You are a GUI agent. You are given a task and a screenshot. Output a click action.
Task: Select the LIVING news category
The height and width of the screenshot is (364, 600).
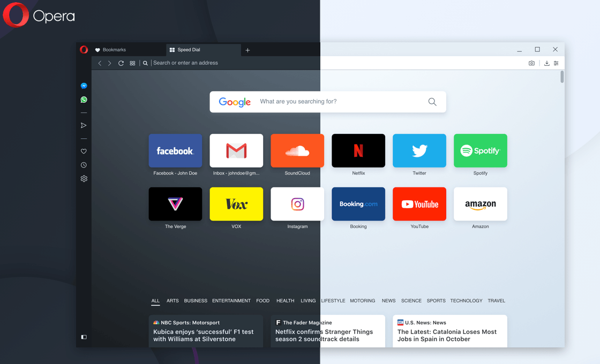308,301
